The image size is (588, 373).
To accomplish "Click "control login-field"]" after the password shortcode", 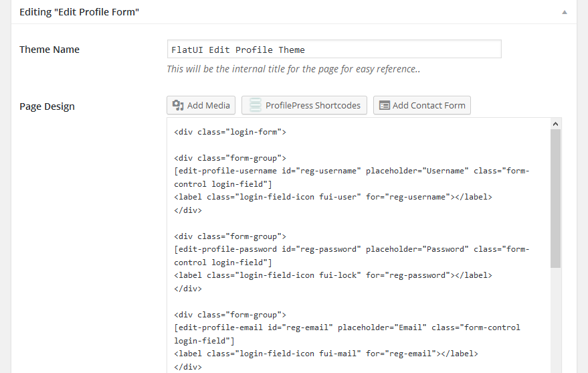I will click(223, 263).
